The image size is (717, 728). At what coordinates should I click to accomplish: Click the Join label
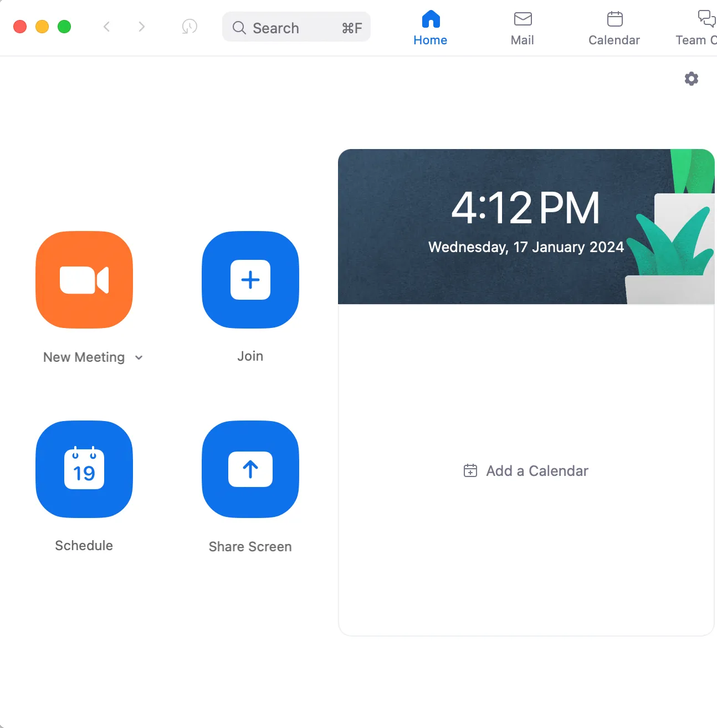click(250, 356)
